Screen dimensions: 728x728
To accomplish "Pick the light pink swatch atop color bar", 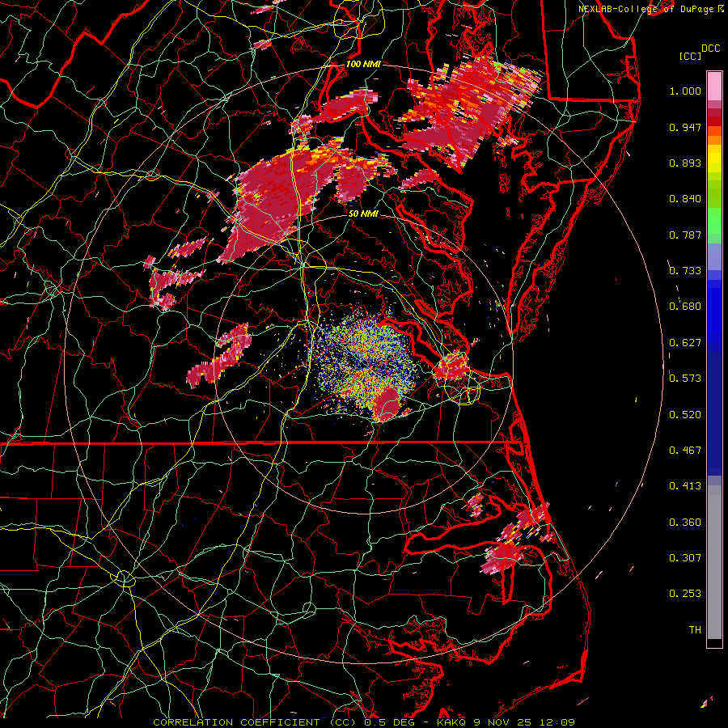I will point(714,87).
